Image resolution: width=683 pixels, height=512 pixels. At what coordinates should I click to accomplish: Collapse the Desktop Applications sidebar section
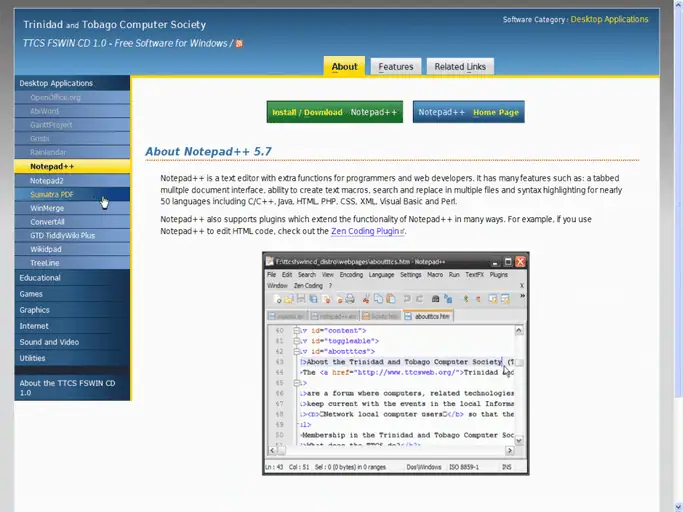(56, 83)
